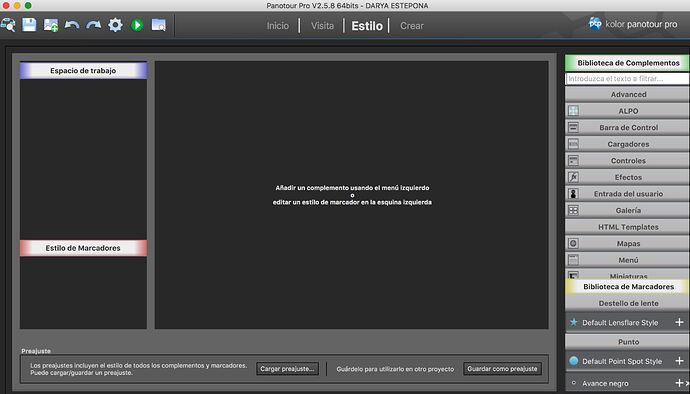The height and width of the screenshot is (394, 690).
Task: Click the open build folder icon
Action: 158,25
